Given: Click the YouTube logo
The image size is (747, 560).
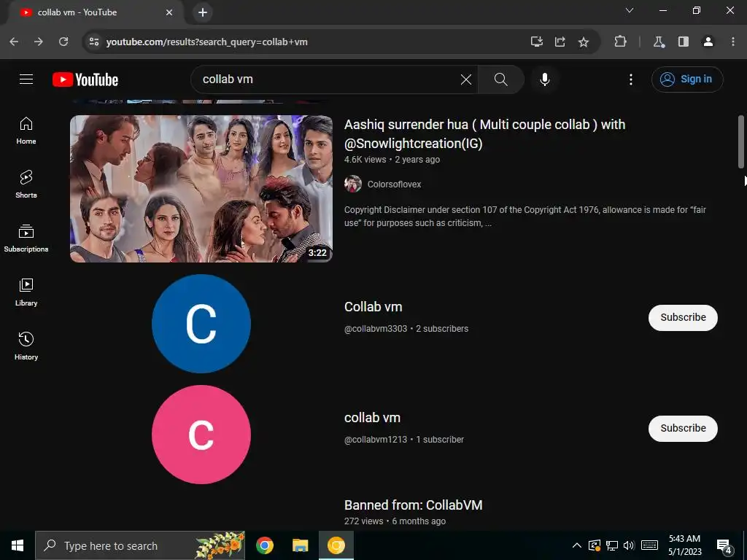Looking at the screenshot, I should [x=85, y=79].
